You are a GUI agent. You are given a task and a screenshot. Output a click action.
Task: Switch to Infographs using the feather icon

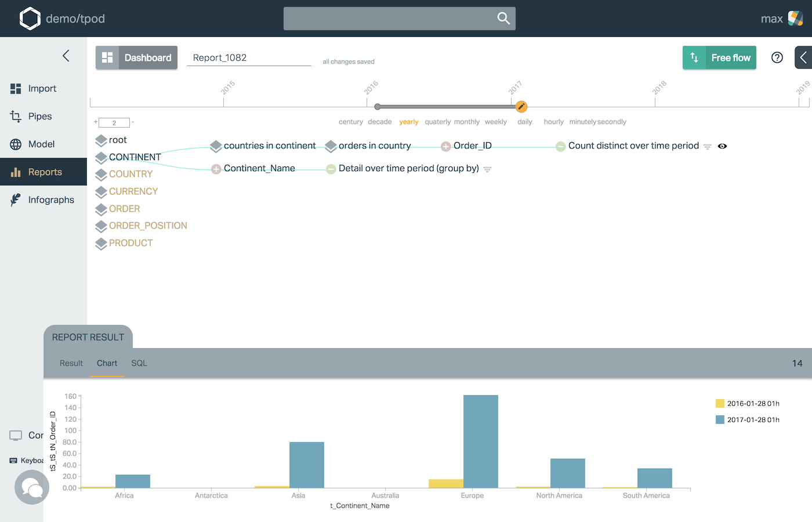tap(16, 200)
